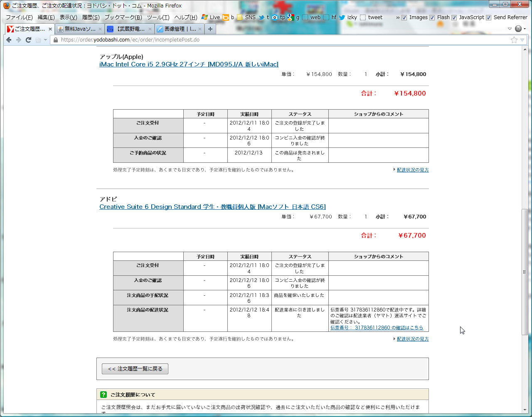
Task: Click the << 注文履歴一覧に戻る button
Action: click(x=135, y=369)
